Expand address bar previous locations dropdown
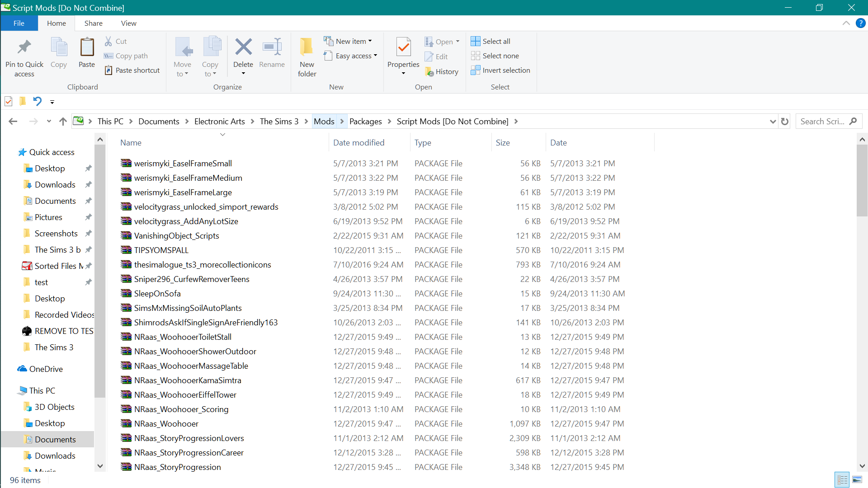The image size is (868, 488). (773, 121)
